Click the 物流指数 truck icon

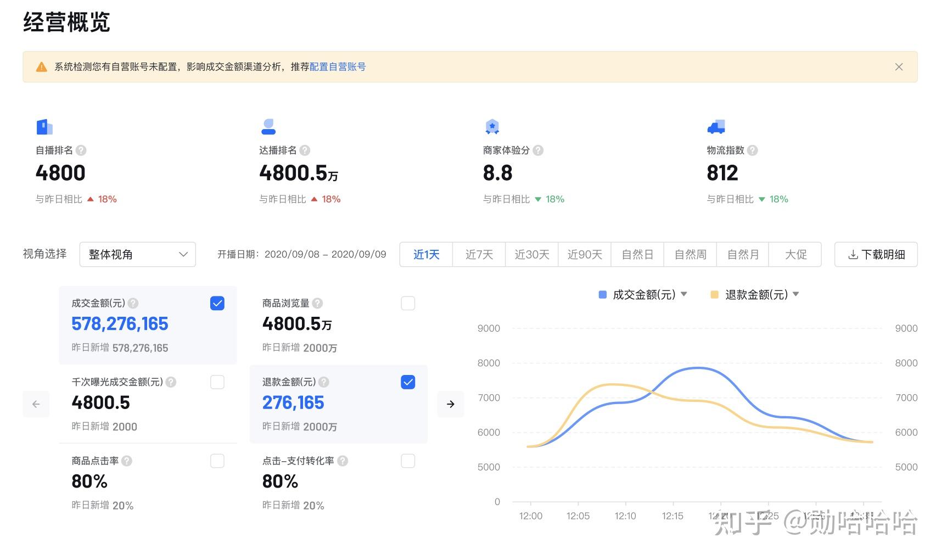[716, 127]
